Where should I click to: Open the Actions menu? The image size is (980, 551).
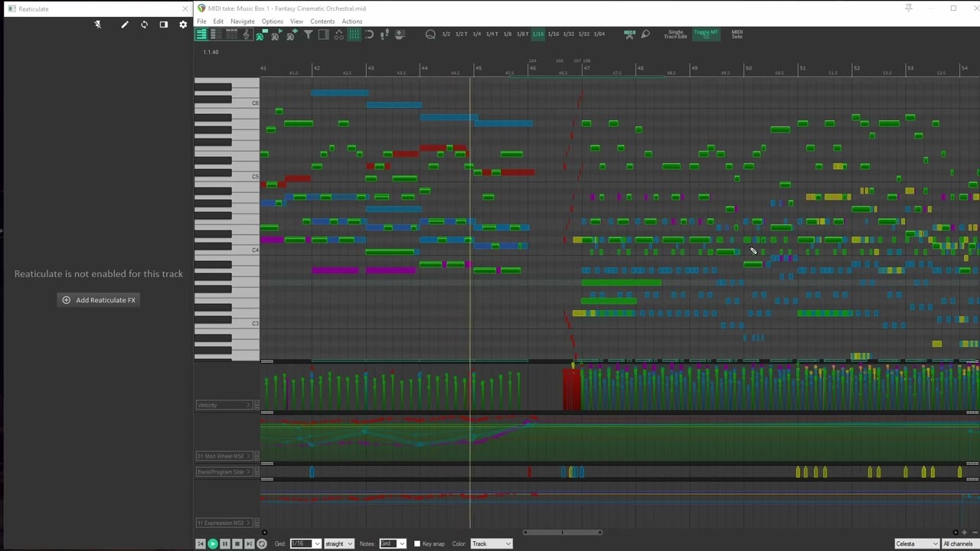pos(352,21)
